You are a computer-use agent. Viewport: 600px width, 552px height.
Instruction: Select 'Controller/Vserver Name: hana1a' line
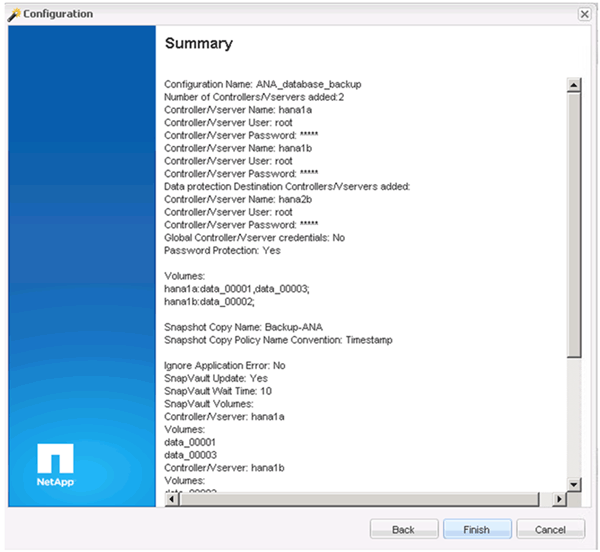[238, 110]
